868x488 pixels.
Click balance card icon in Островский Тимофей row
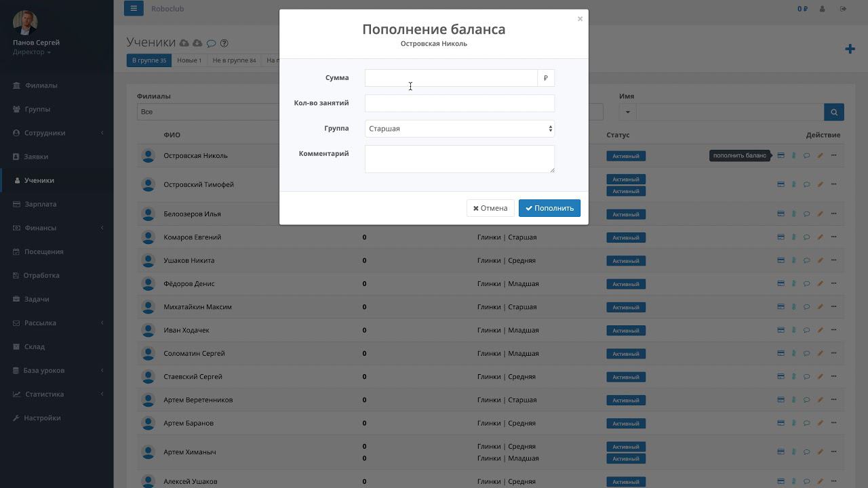click(781, 184)
